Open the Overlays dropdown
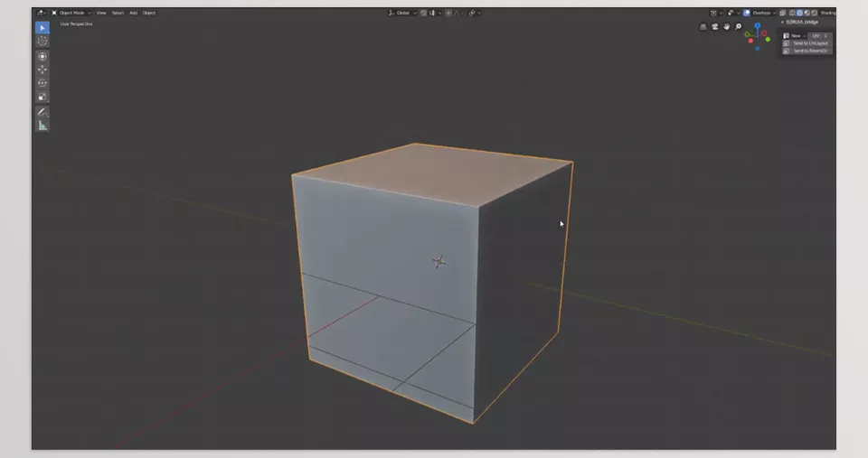 tap(764, 13)
